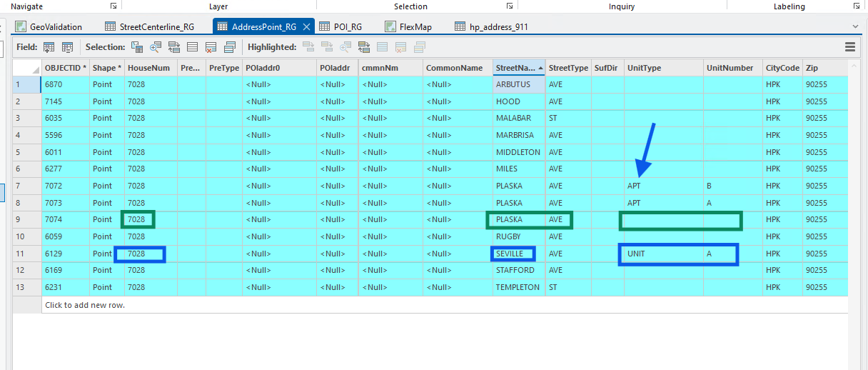Open Select By Attributes tool
Viewport: 868px width, 370px height.
[137, 47]
